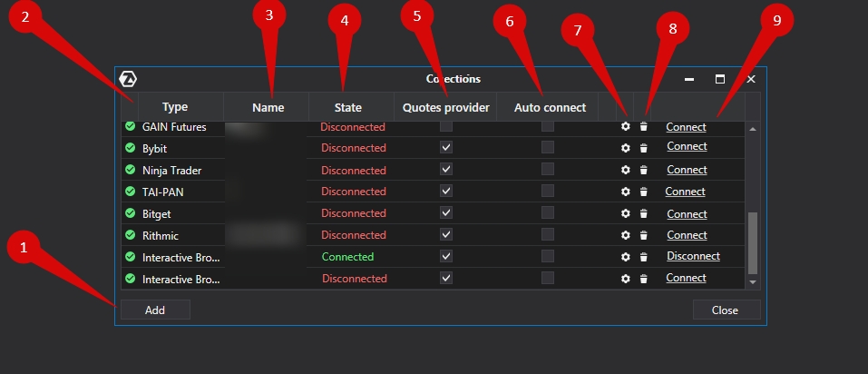Open settings gear for Bybit connection

pos(625,148)
